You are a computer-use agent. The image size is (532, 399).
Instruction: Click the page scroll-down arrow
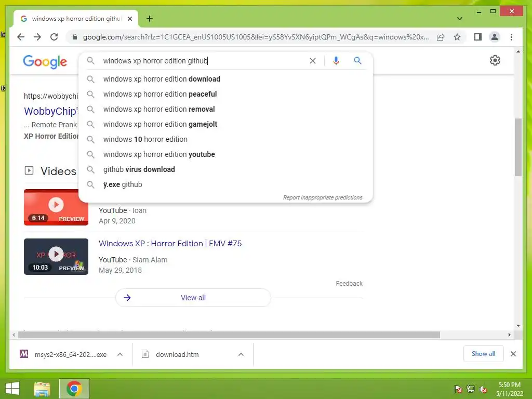pyautogui.click(x=518, y=326)
